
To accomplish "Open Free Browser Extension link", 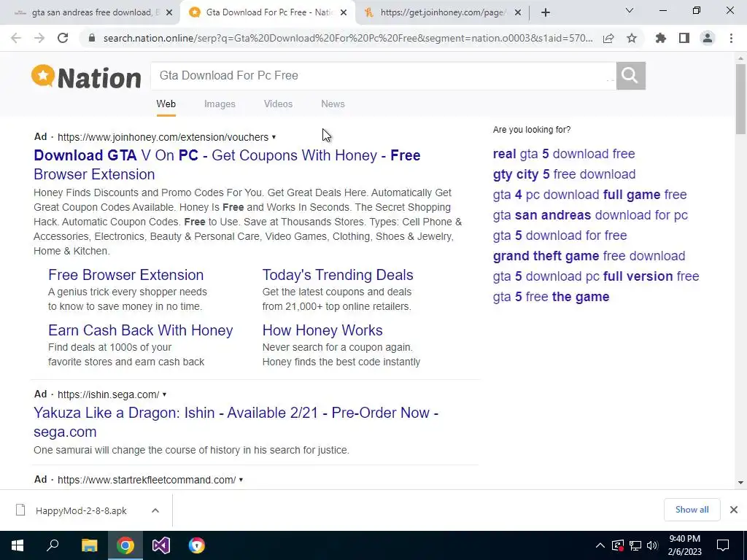I will (125, 275).
